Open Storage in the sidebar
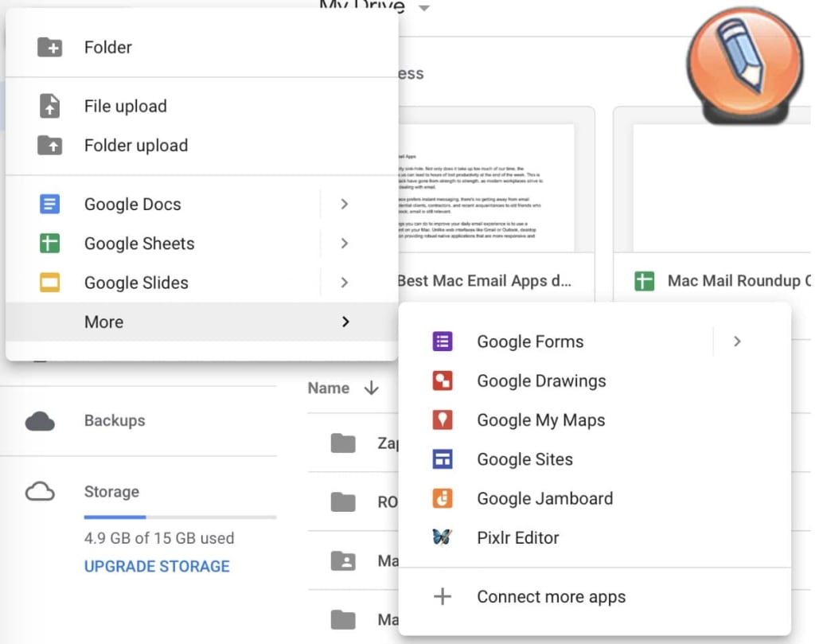This screenshot has width=815, height=644. pyautogui.click(x=111, y=491)
